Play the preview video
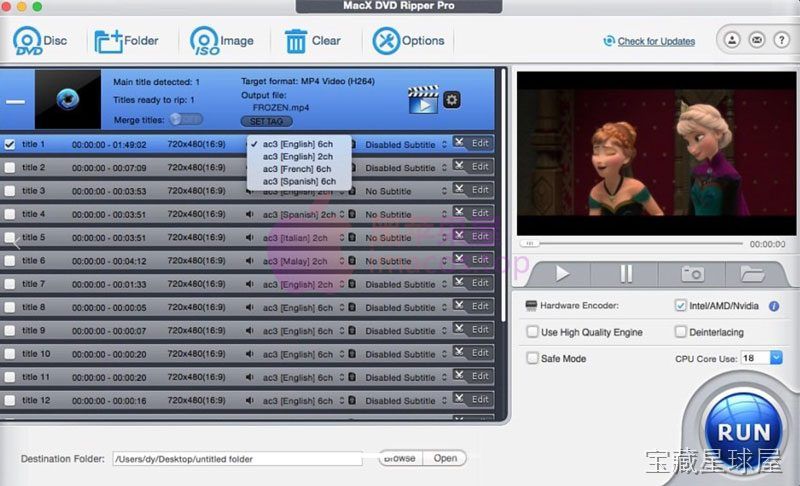This screenshot has height=486, width=800. pos(562,274)
